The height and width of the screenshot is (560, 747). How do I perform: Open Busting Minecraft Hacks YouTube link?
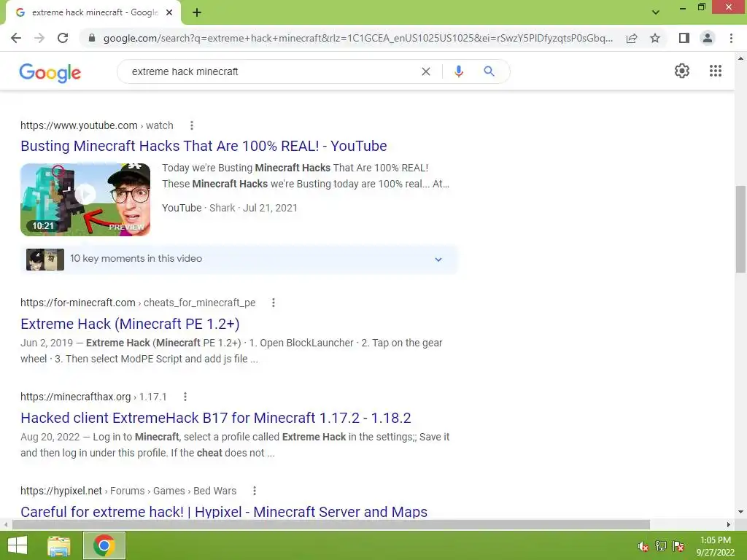[x=204, y=146]
